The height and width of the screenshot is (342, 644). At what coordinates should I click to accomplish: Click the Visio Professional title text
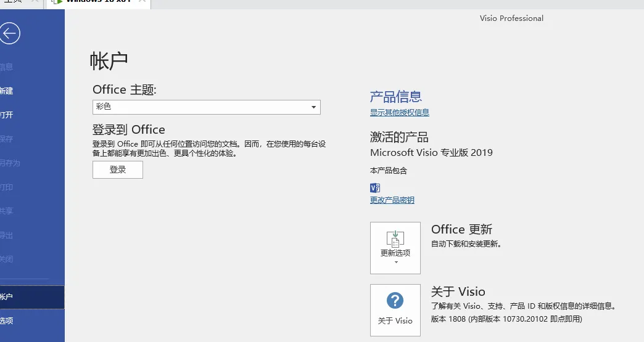(511, 18)
